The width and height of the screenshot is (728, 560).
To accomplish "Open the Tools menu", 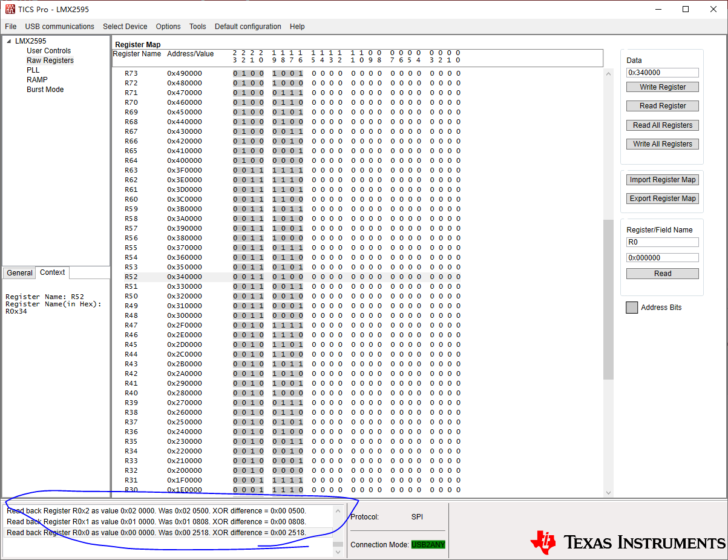I will pos(197,27).
